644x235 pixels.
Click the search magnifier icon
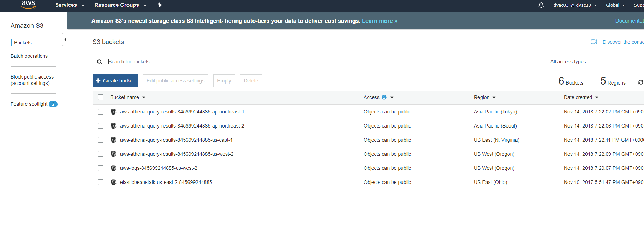click(x=100, y=62)
